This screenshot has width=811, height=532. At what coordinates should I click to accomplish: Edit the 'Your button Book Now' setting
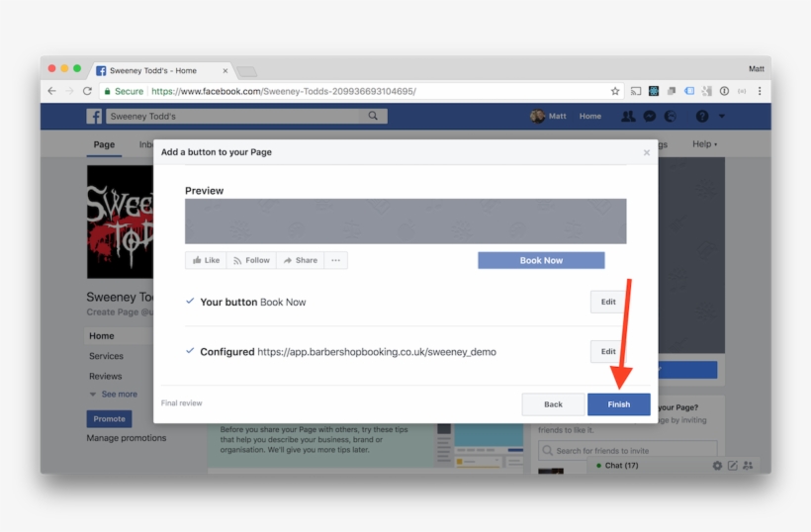tap(607, 302)
